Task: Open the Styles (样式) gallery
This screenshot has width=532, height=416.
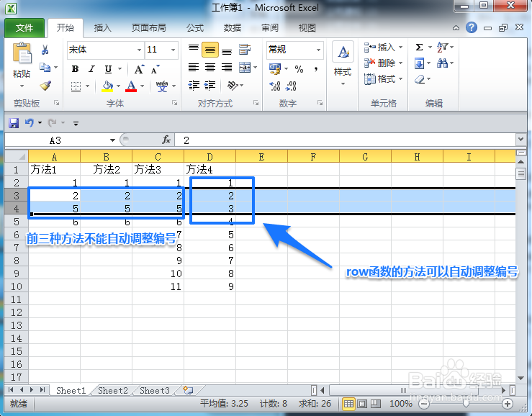Action: (x=343, y=64)
